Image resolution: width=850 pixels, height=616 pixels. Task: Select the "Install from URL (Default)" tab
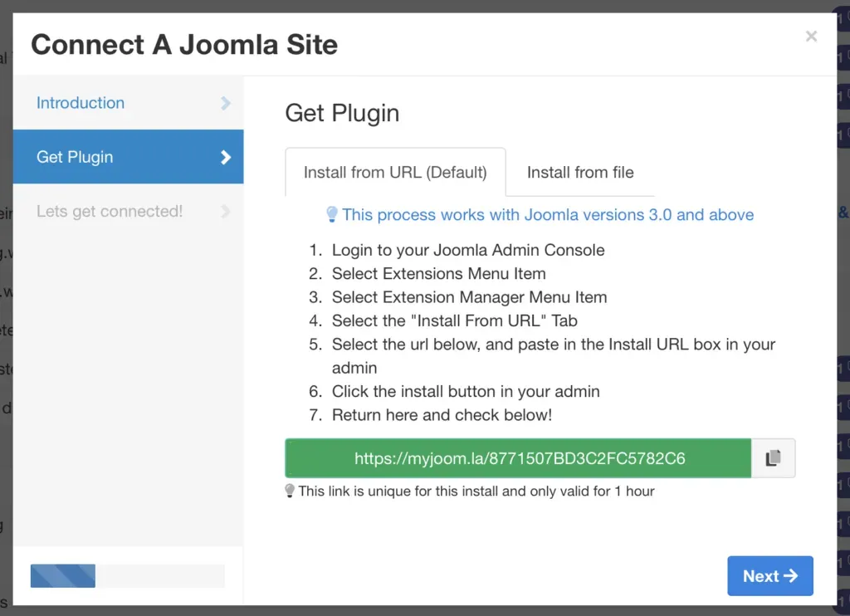point(395,172)
